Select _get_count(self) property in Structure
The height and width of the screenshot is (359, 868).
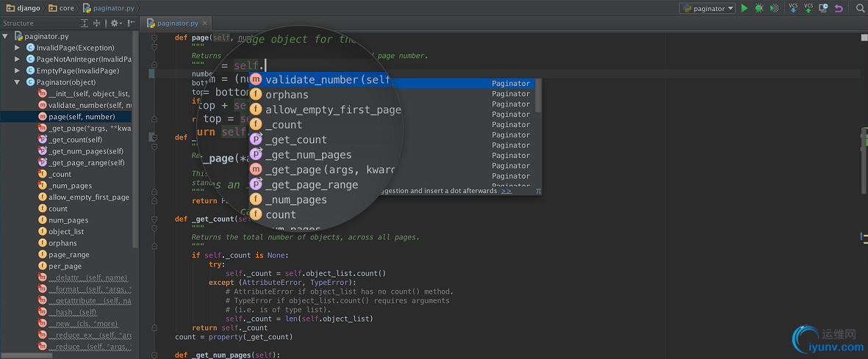pos(71,140)
